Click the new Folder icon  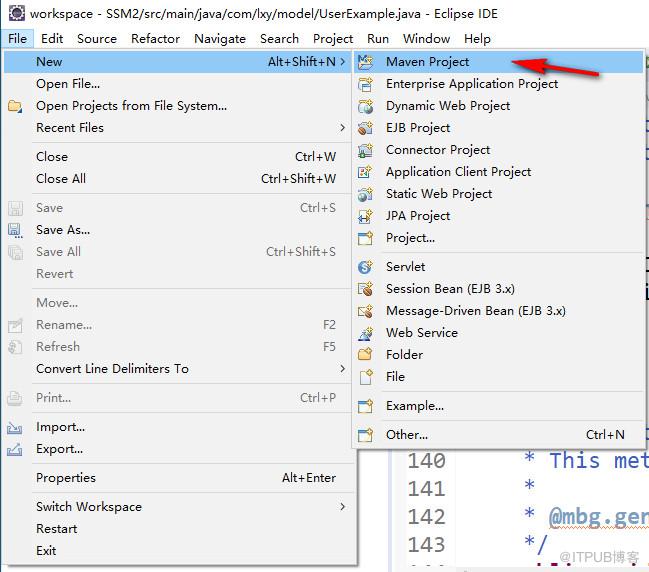(x=365, y=355)
